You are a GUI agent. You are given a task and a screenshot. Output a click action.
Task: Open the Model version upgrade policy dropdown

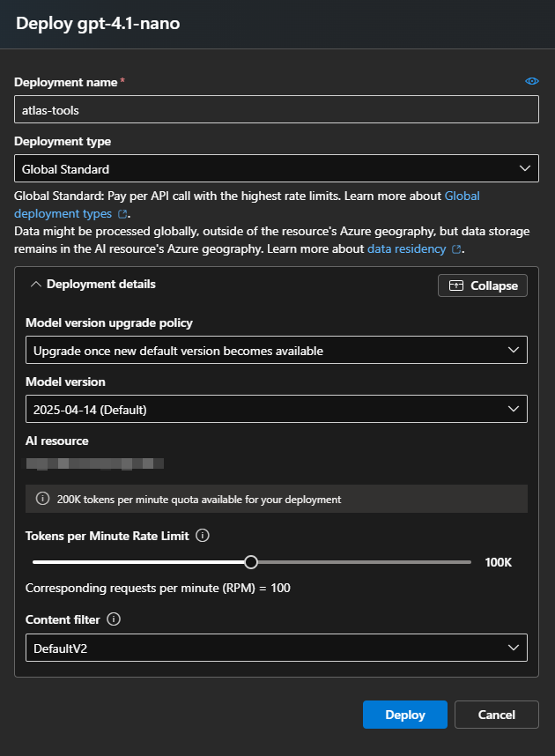[277, 350]
